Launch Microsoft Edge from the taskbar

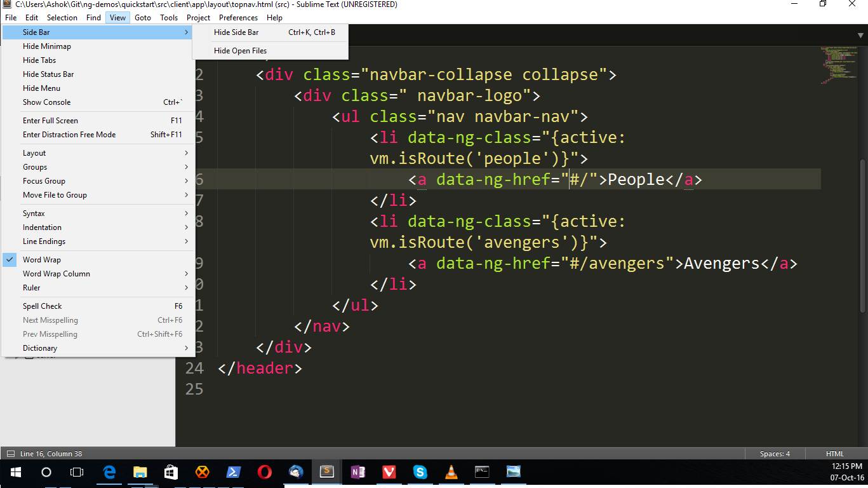(x=109, y=472)
